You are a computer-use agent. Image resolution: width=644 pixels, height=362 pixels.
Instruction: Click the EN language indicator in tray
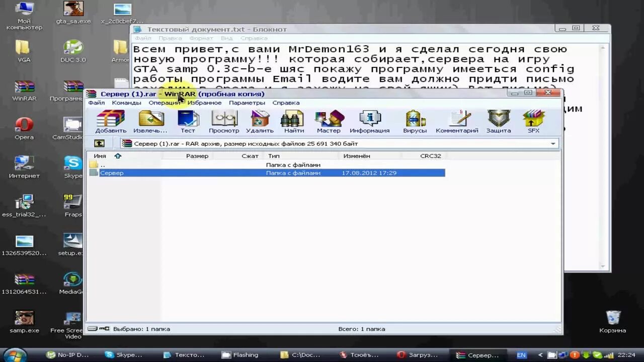[521, 355]
